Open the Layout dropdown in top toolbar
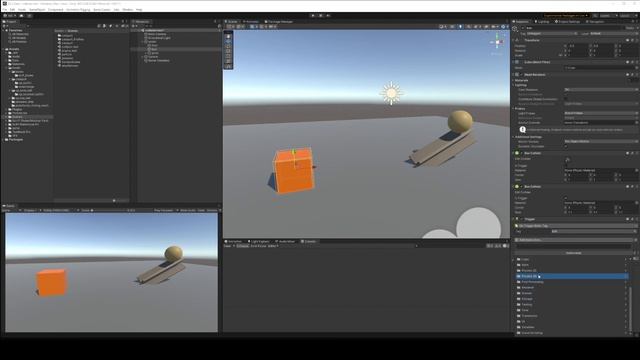The image size is (640, 360). coord(628,16)
